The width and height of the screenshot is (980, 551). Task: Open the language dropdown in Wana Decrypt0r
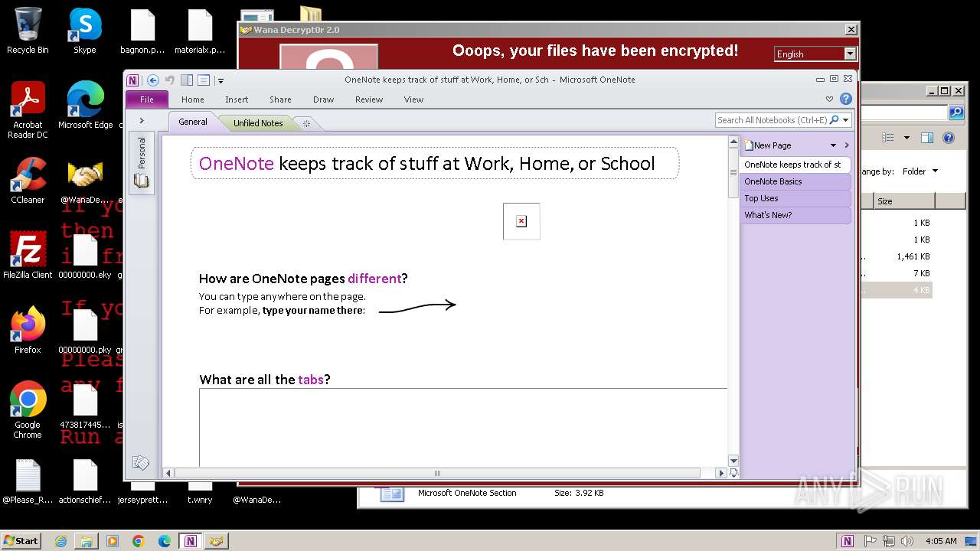click(x=850, y=54)
